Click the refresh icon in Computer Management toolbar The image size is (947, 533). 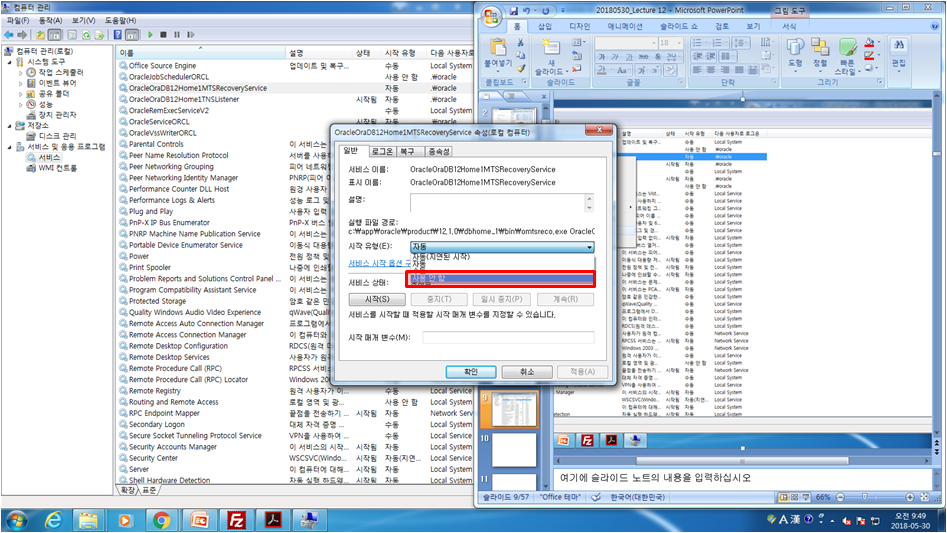[86, 35]
